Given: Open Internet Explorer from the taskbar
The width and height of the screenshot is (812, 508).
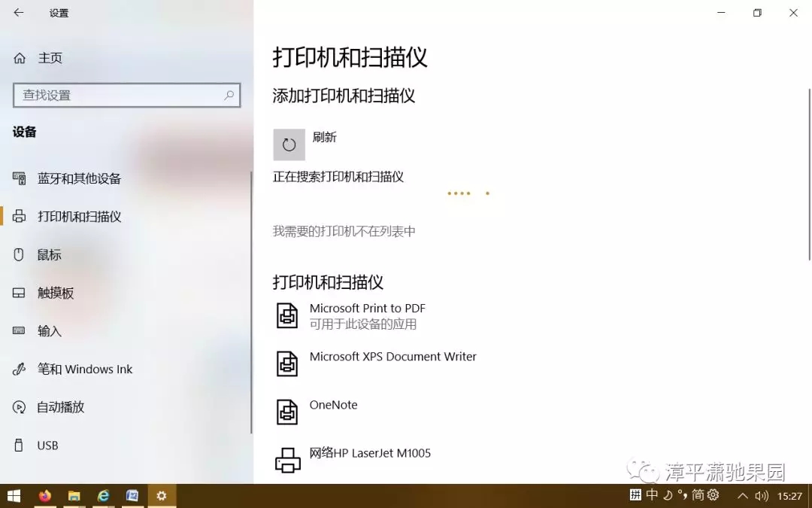Looking at the screenshot, I should (103, 496).
